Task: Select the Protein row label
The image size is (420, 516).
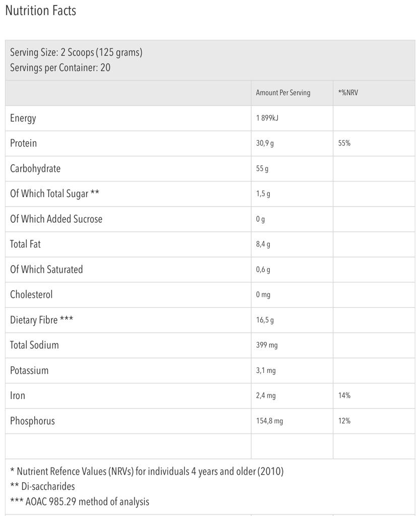Action: [23, 143]
